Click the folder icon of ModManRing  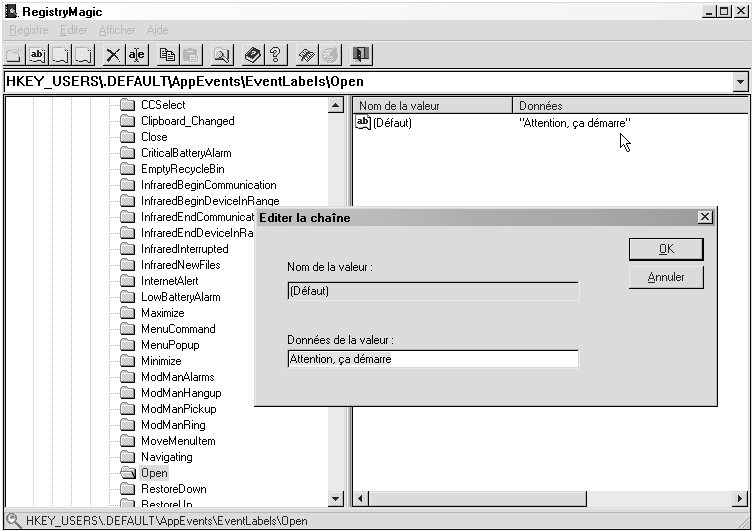(127, 425)
